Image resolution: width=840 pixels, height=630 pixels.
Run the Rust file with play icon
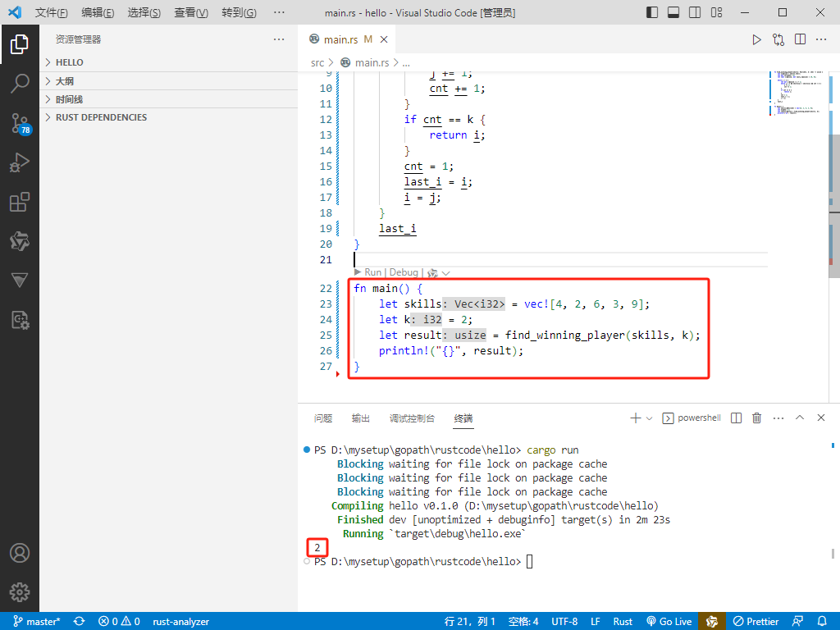click(756, 39)
